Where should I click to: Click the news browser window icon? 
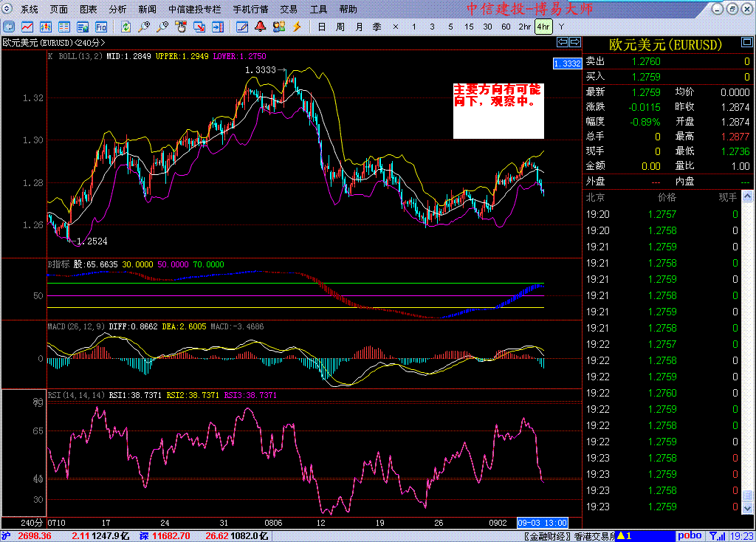click(83, 27)
